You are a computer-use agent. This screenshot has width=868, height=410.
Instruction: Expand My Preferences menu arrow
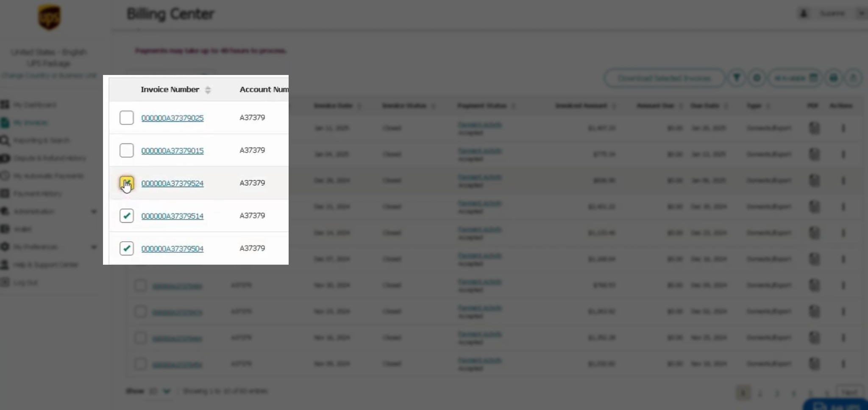(x=94, y=247)
